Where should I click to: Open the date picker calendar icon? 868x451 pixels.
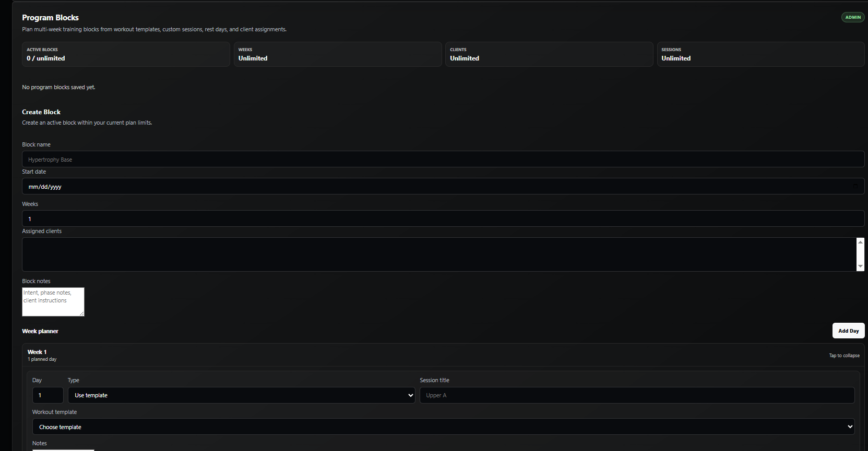855,186
